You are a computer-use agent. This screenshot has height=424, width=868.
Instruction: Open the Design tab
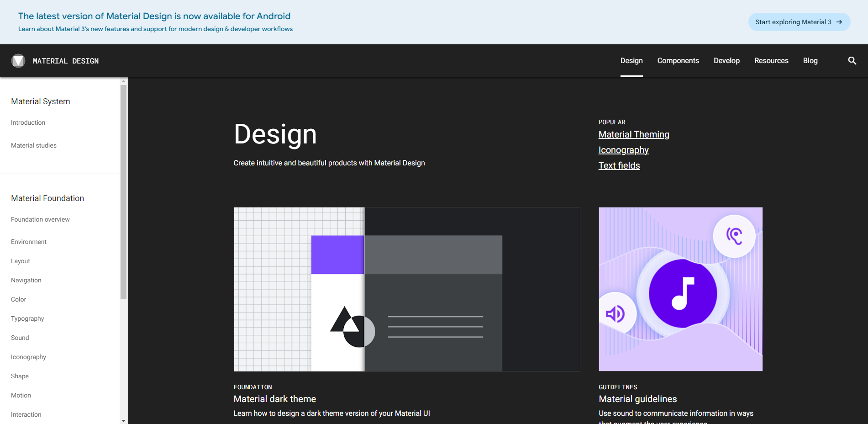click(x=631, y=61)
